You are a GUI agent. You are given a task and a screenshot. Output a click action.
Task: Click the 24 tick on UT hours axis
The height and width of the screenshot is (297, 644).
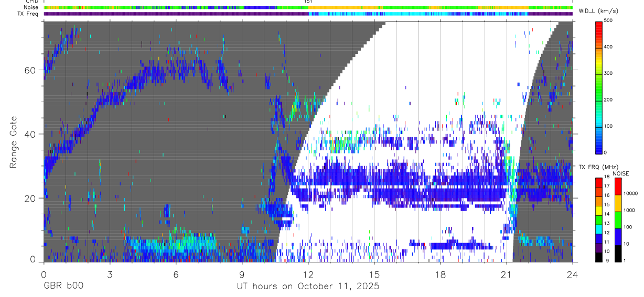(573, 274)
